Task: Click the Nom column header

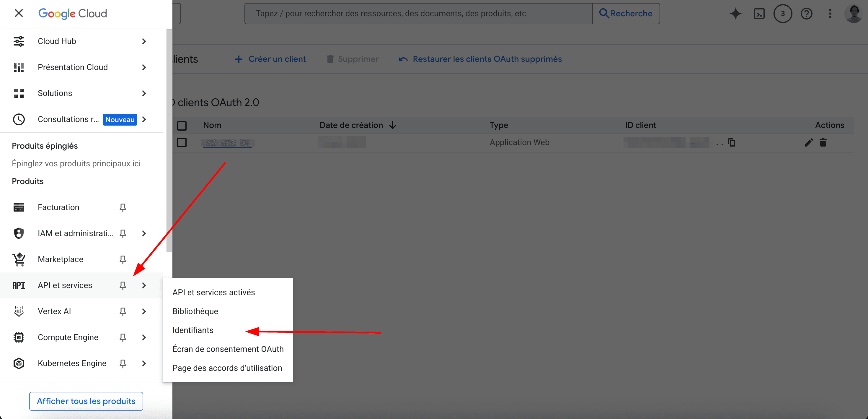Action: (x=212, y=125)
